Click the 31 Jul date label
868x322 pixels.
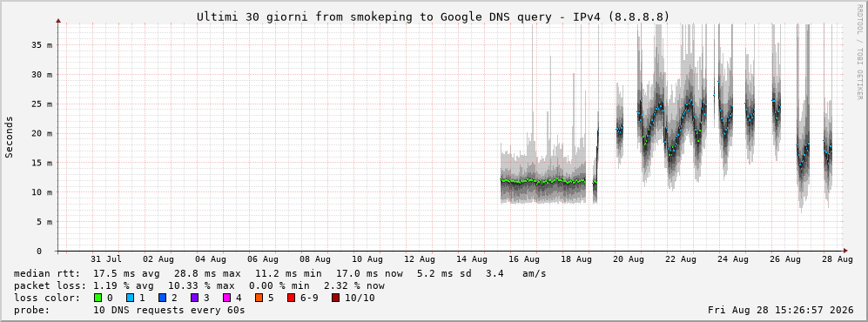tap(105, 258)
